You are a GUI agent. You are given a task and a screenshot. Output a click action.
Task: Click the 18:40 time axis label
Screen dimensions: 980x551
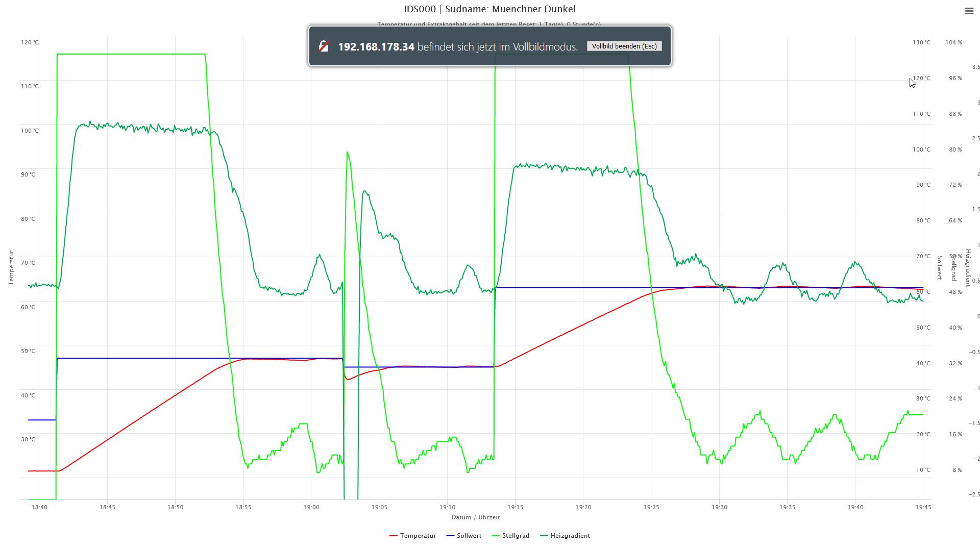39,507
